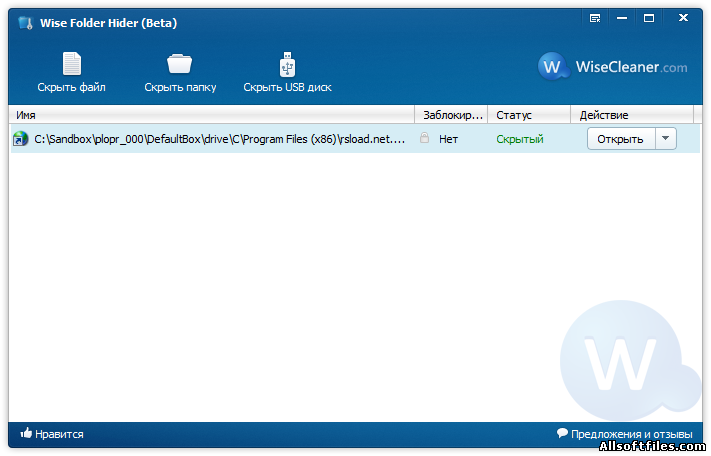
Task: Click the Статус column header
Action: coord(529,115)
